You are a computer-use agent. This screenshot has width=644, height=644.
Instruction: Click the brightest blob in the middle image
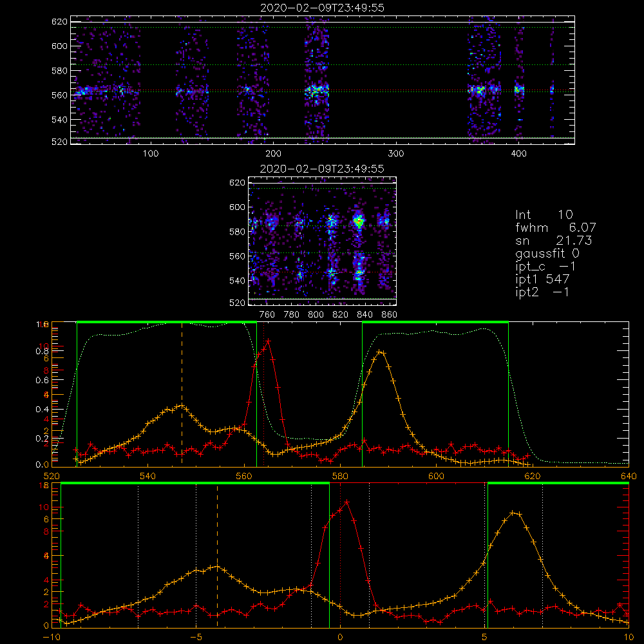pos(359,222)
